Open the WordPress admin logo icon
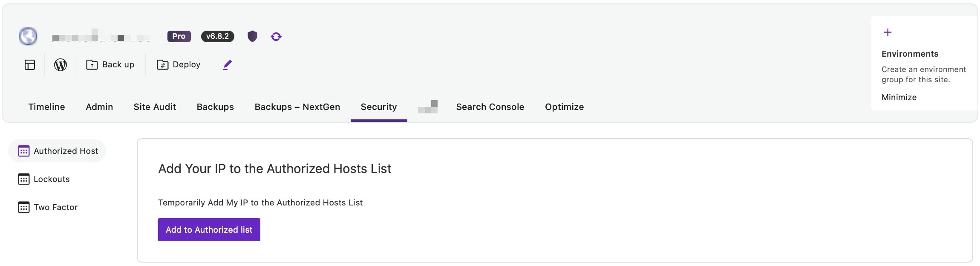Image resolution: width=980 pixels, height=266 pixels. [61, 65]
